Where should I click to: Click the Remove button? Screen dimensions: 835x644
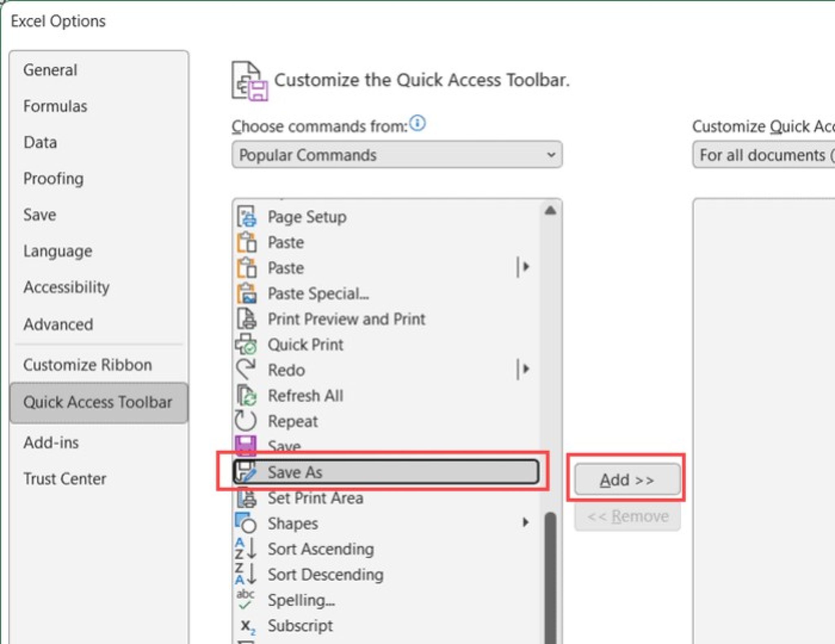click(x=627, y=516)
